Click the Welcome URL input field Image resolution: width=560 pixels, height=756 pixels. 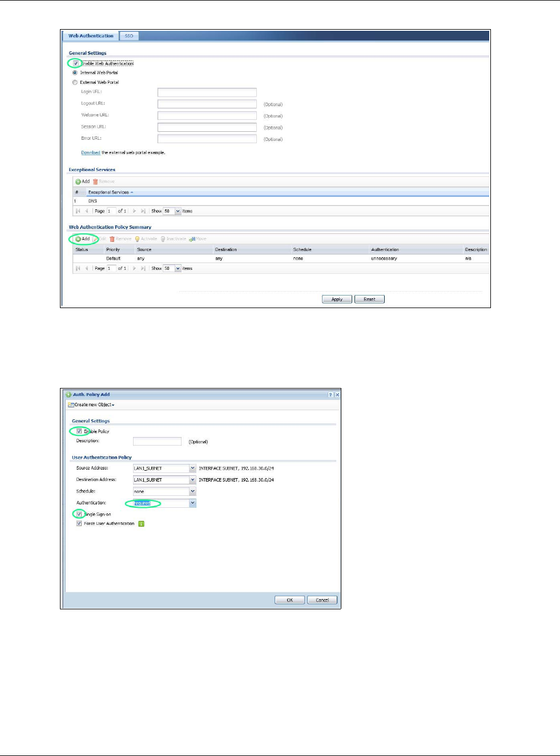[207, 115]
